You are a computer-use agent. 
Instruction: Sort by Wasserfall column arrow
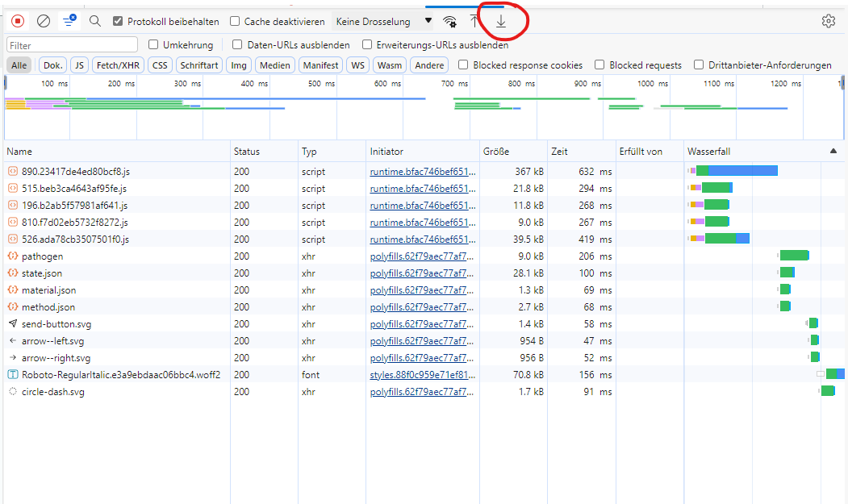[x=833, y=151]
